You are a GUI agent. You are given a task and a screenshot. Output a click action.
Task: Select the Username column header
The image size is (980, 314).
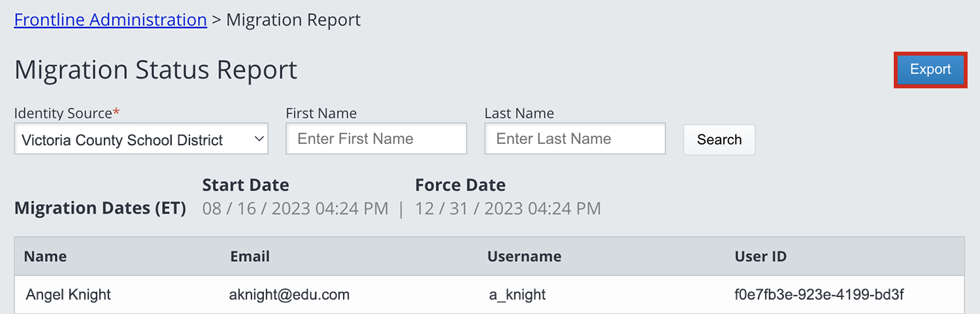[x=524, y=256]
